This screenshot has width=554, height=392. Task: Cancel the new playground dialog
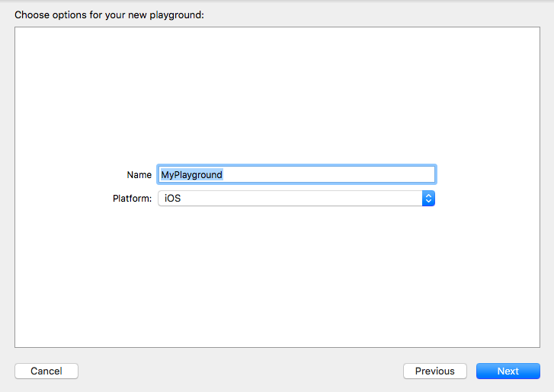[x=46, y=371]
